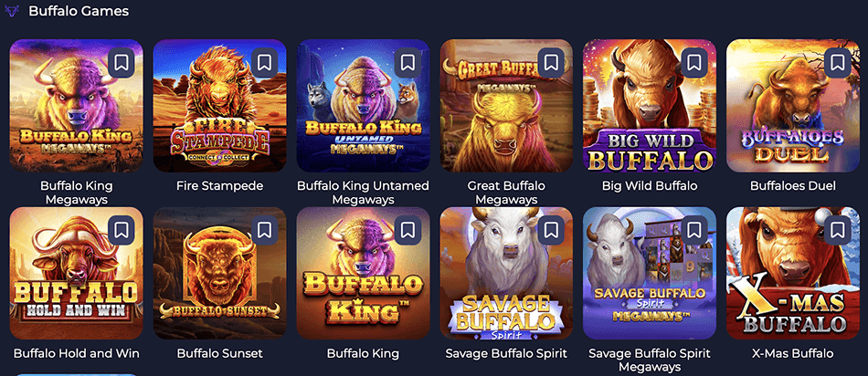Screen dimensions: 868x376
Task: Bookmark the Buffaloes Duel game
Action: [838, 62]
